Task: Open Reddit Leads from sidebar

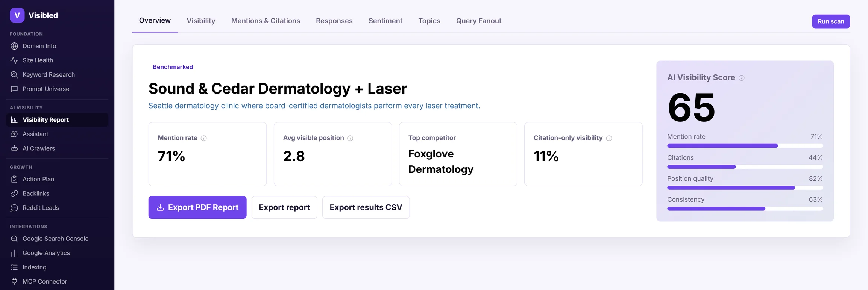Action: coord(57,208)
